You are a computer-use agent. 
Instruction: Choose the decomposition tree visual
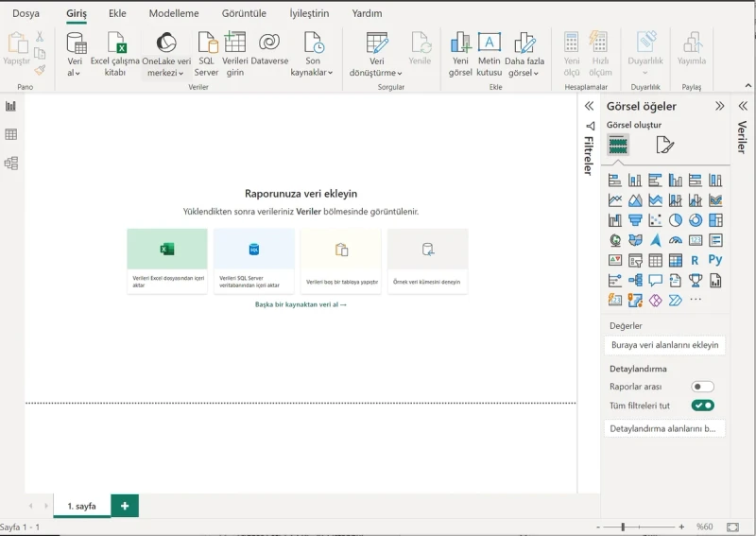tap(635, 280)
